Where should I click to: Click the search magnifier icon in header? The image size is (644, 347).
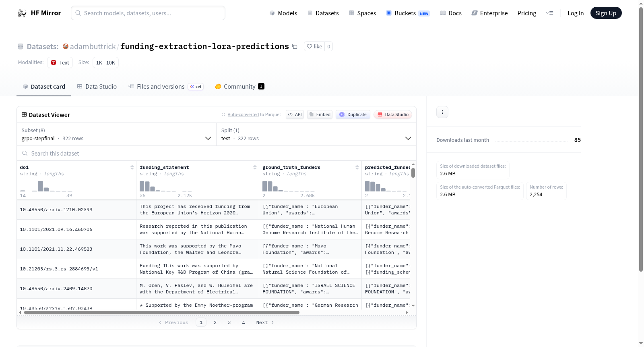point(78,13)
